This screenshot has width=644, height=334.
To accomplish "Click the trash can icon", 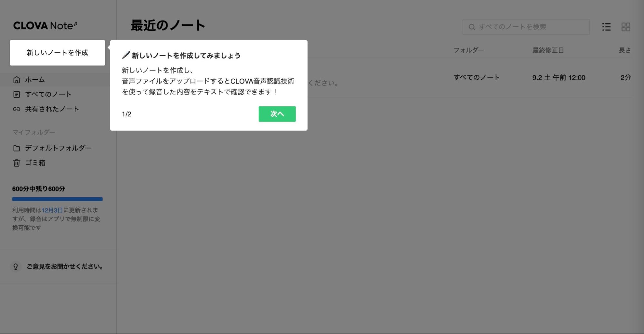I will (x=16, y=163).
